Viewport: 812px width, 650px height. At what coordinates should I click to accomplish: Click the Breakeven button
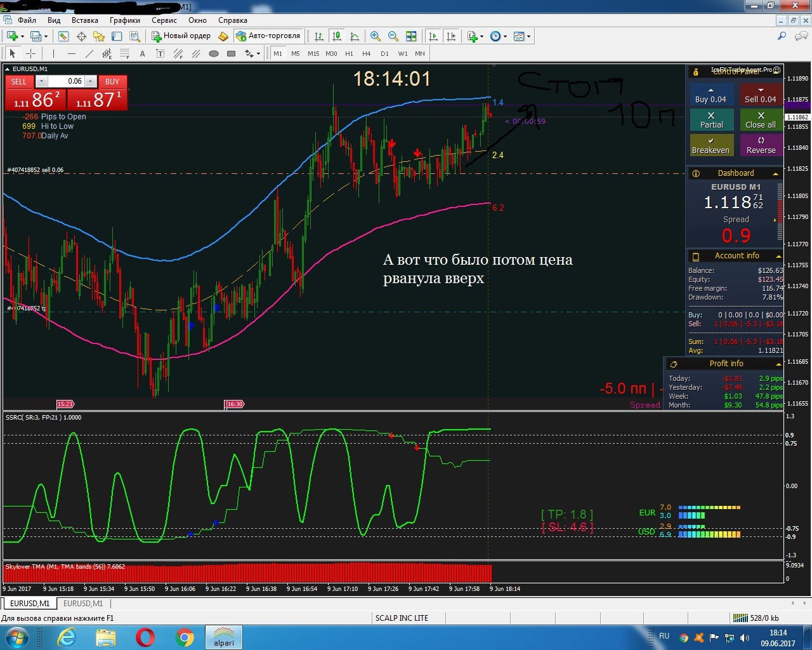click(710, 145)
